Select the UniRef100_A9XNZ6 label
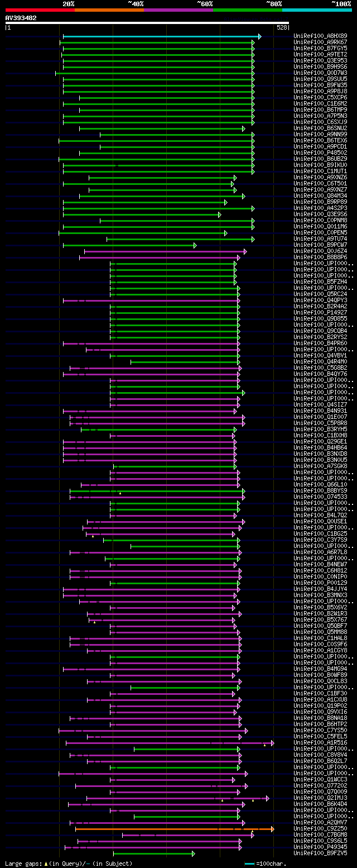Image resolution: width=357 pixels, height=868 pixels. coord(320,178)
